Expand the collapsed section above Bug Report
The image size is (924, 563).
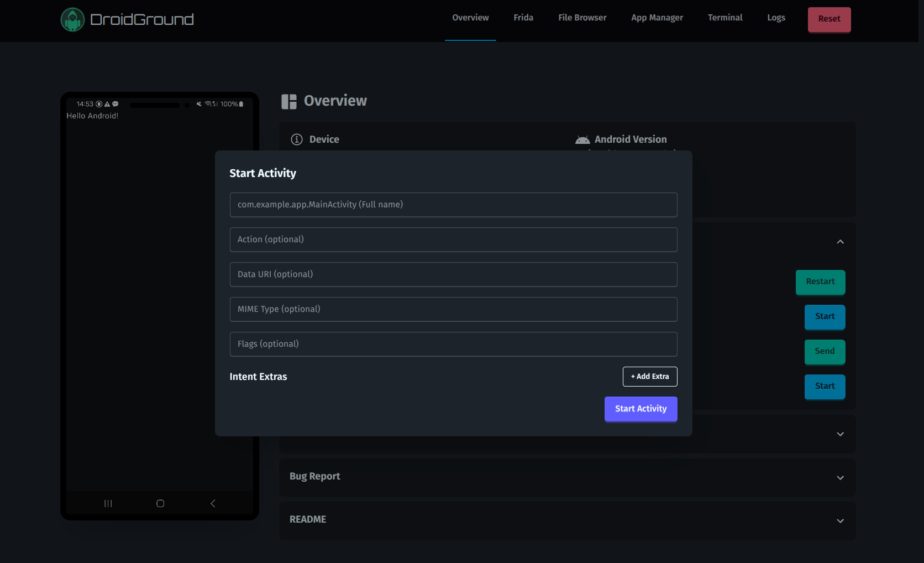[x=840, y=434]
